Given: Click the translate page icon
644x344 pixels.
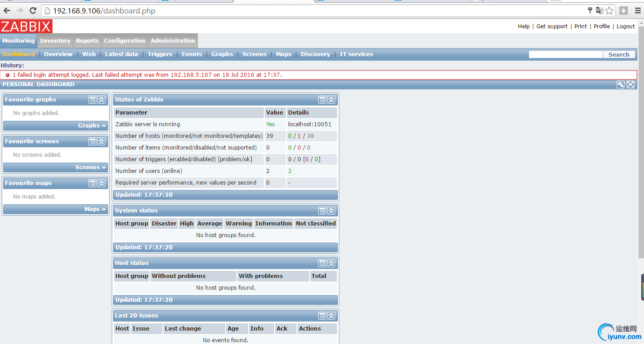Looking at the screenshot, I should click(599, 10).
